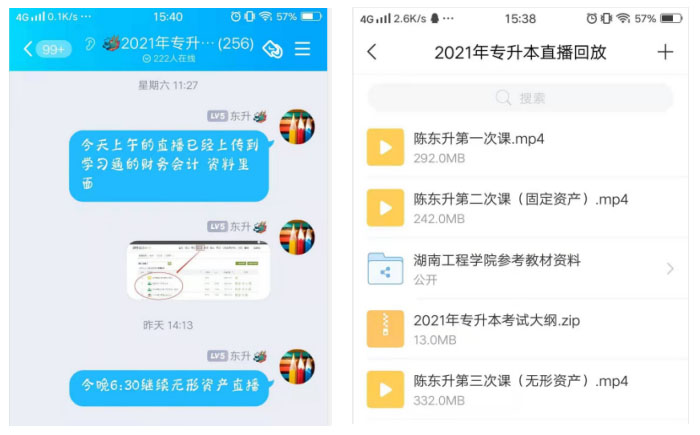Tap the shared folder icon for 湖南工程学院参考教材资料

click(385, 269)
